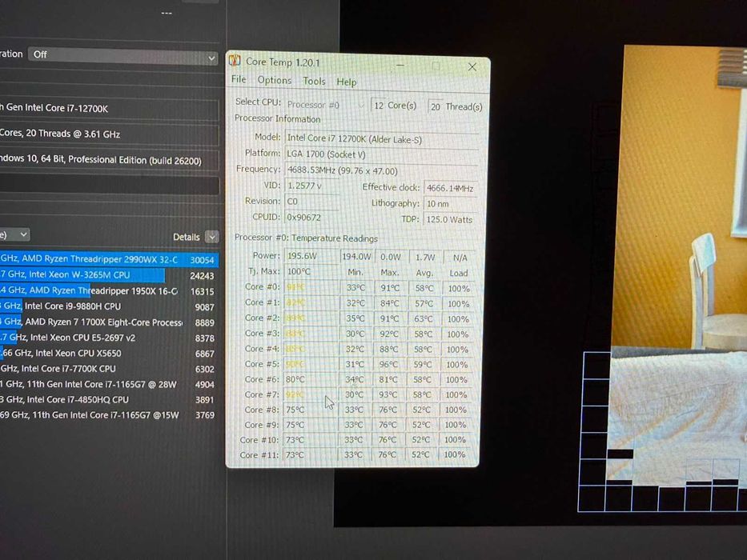Screen dimensions: 747x560
Task: Click the Tj. Max value 100°C
Action: (x=311, y=271)
